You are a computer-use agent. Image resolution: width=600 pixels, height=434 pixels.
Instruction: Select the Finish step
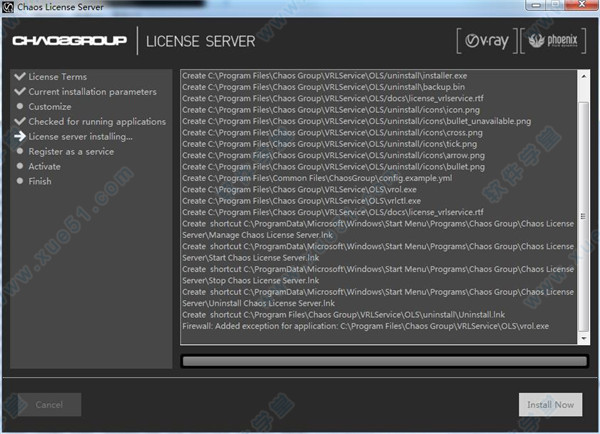pyautogui.click(x=40, y=181)
